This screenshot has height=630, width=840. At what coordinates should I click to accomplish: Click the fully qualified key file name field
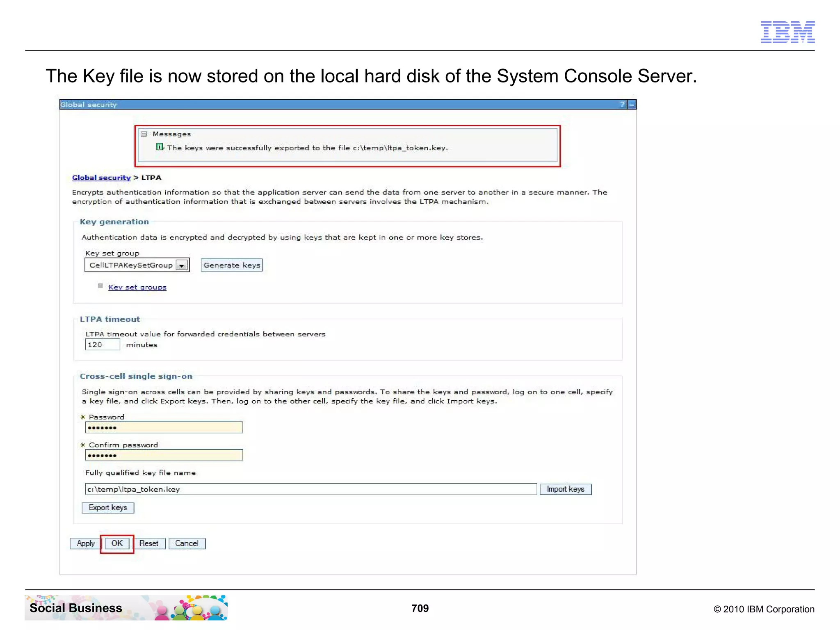311,489
